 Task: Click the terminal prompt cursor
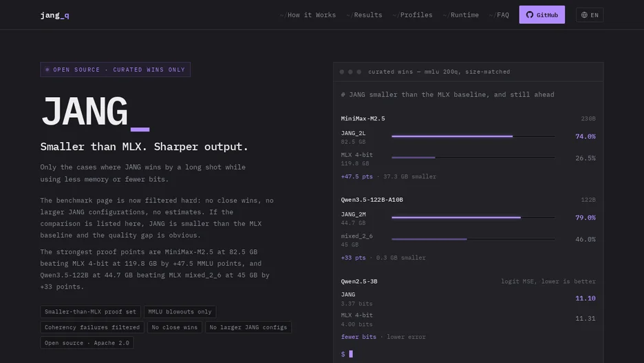(x=351, y=354)
